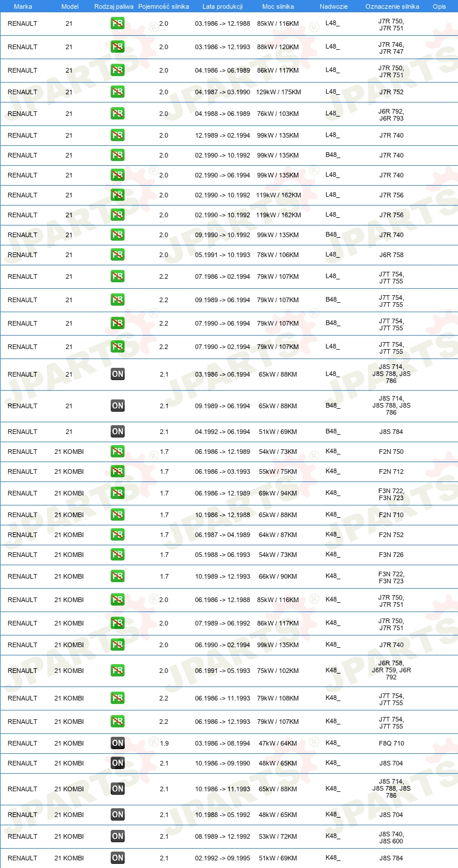Select the 129kW / 175KM power cell
458x868 pixels.
[278, 92]
